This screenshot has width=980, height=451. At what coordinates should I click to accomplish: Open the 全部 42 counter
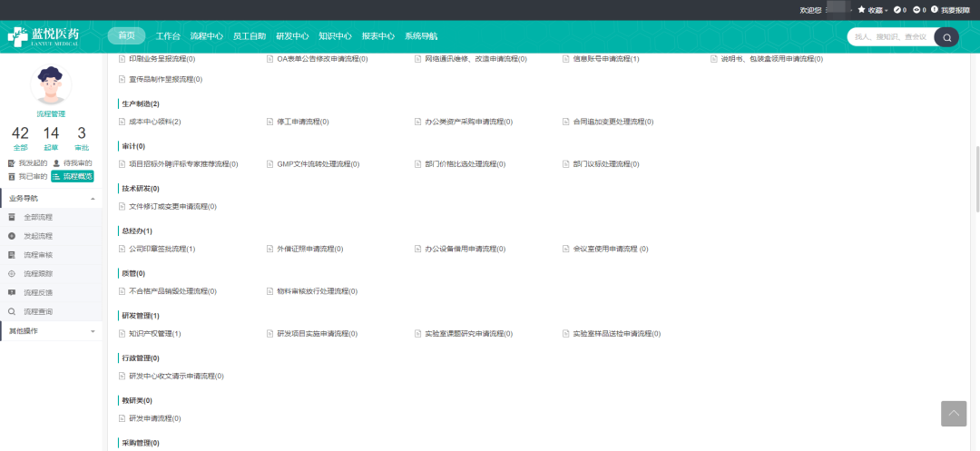pos(21,139)
